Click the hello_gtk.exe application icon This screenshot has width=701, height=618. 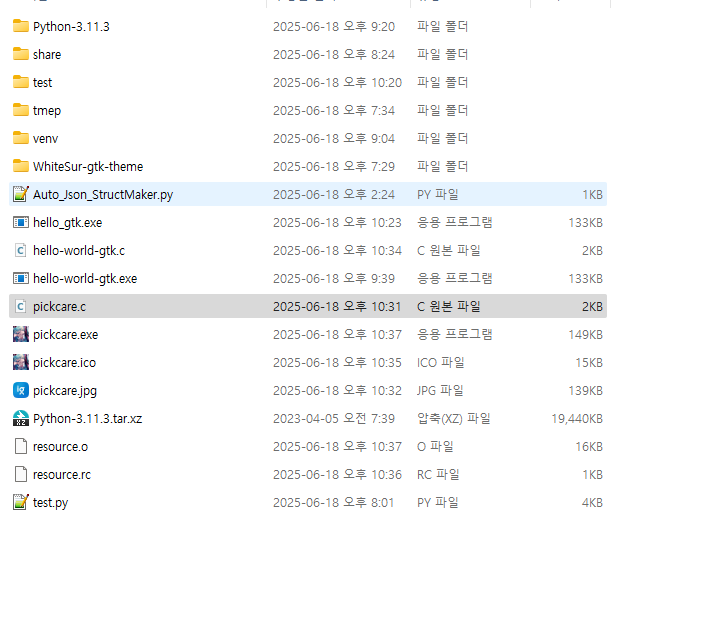(x=21, y=222)
